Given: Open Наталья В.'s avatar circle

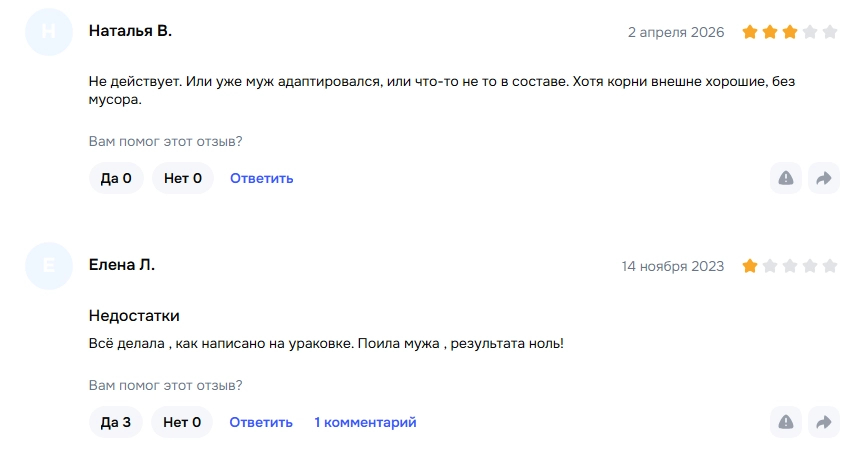Looking at the screenshot, I should coord(49,32).
